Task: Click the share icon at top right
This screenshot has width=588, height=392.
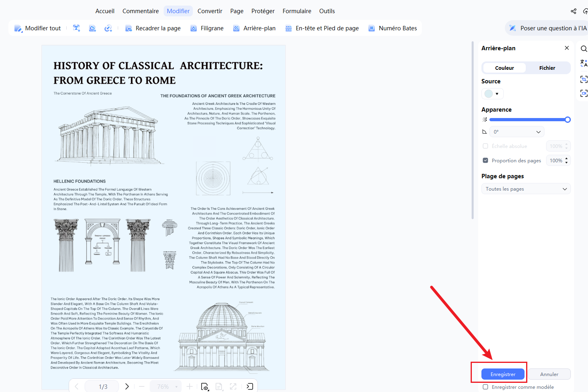Action: [574, 11]
